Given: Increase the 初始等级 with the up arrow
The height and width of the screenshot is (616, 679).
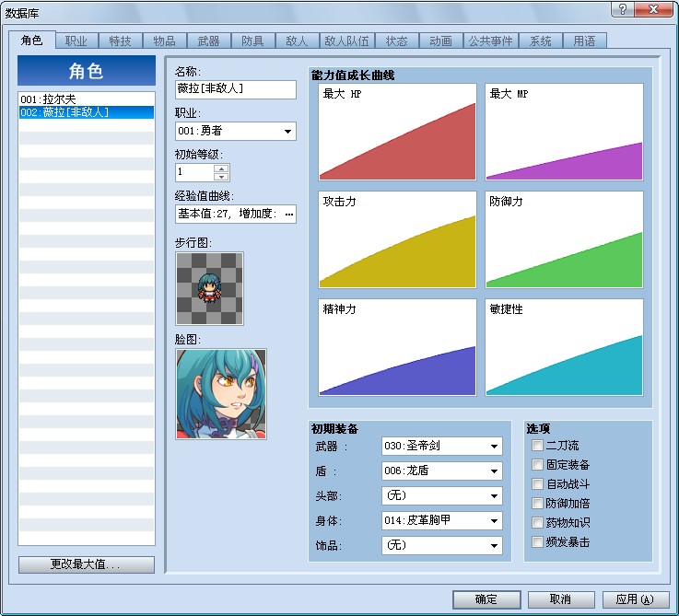Looking at the screenshot, I should [221, 169].
